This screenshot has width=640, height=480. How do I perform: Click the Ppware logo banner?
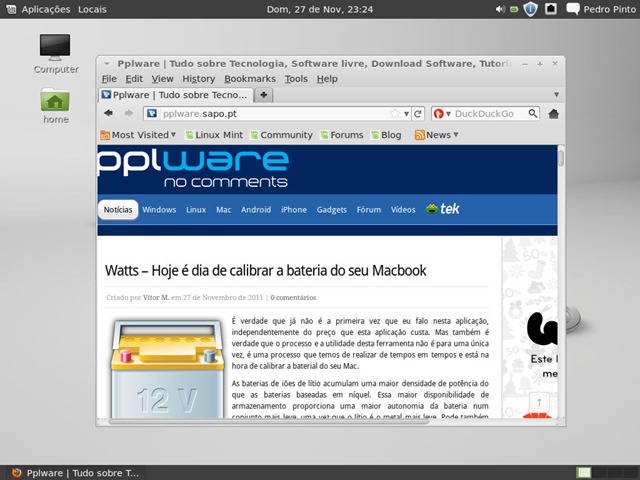click(x=193, y=169)
